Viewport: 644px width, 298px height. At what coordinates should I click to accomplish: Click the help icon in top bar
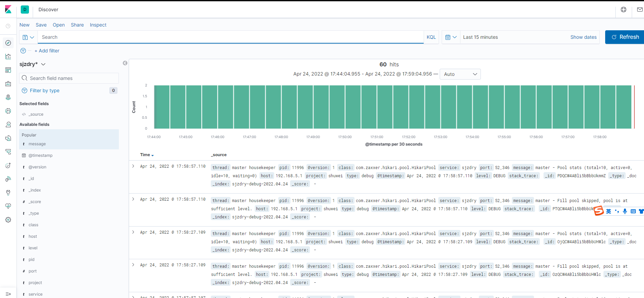coord(624,10)
